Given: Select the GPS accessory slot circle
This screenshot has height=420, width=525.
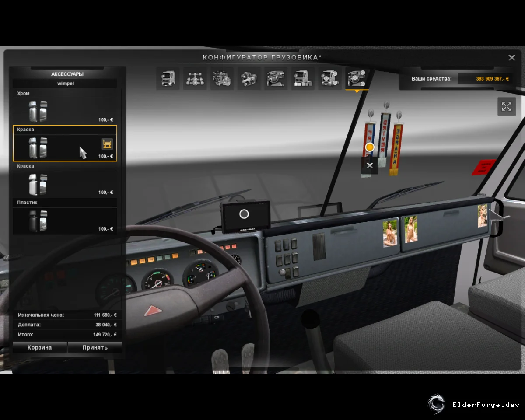Looking at the screenshot, I should pyautogui.click(x=244, y=214).
